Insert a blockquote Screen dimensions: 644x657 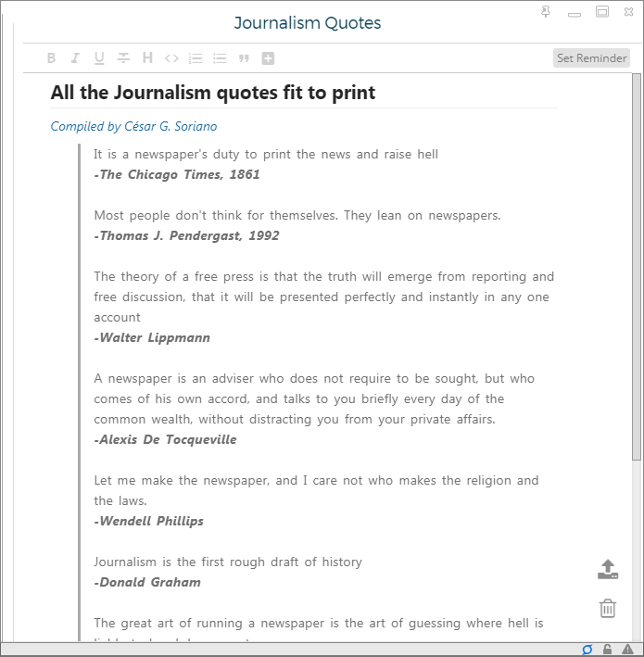pyautogui.click(x=244, y=58)
